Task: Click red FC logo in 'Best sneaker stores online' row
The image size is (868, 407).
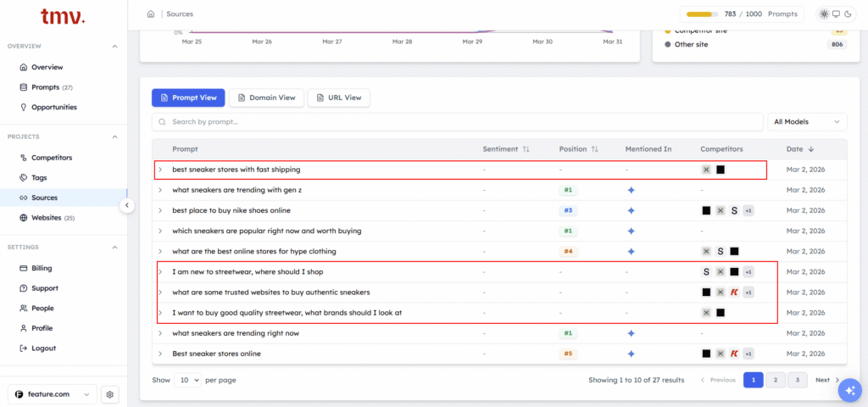Action: point(734,354)
